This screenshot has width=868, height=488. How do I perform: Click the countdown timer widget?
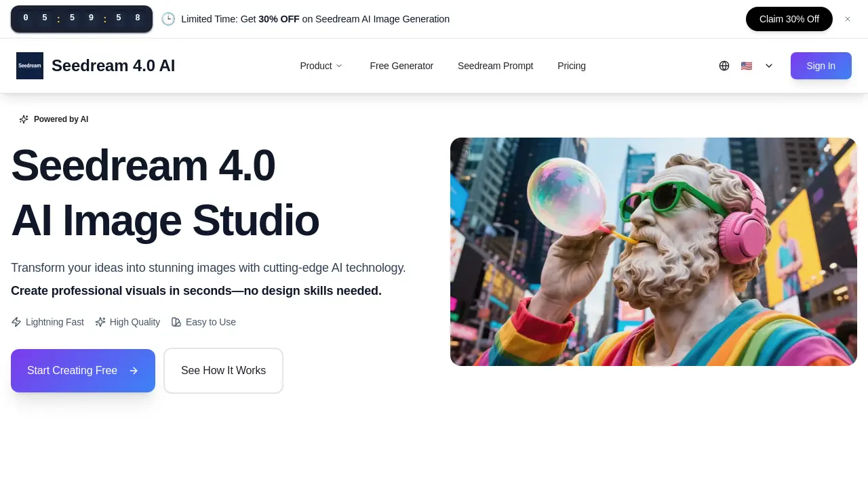click(x=81, y=19)
